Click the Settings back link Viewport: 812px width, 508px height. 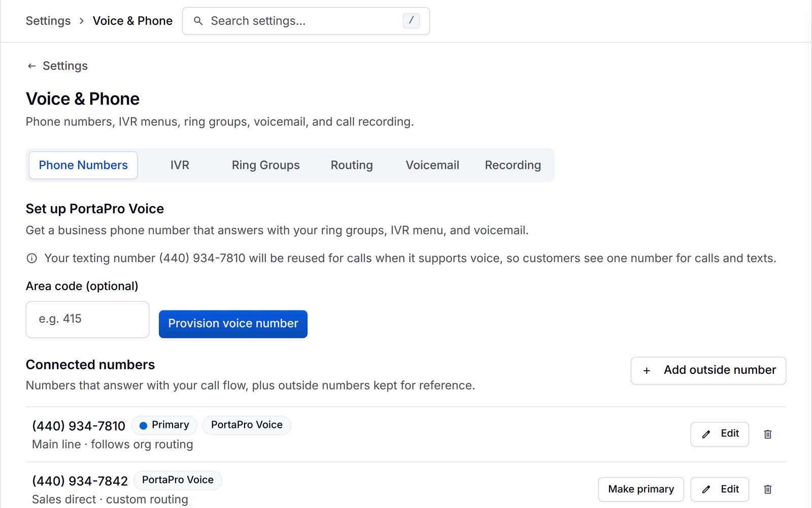(57, 66)
